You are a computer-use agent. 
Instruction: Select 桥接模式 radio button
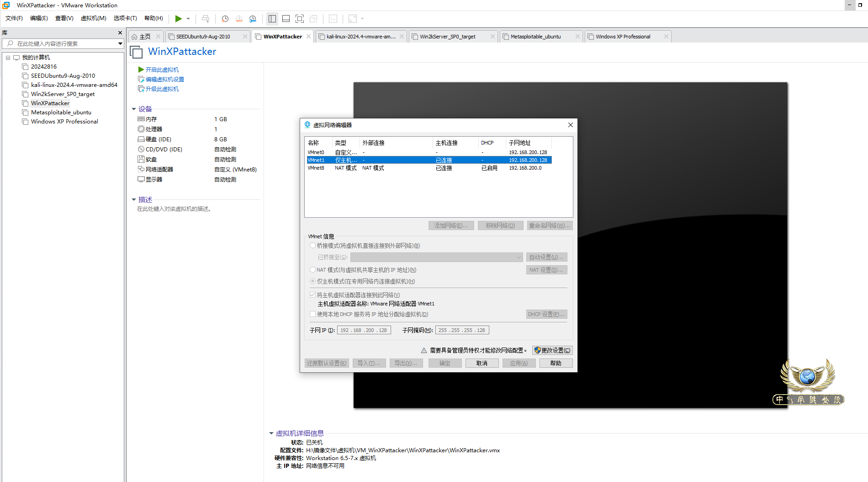(x=312, y=246)
